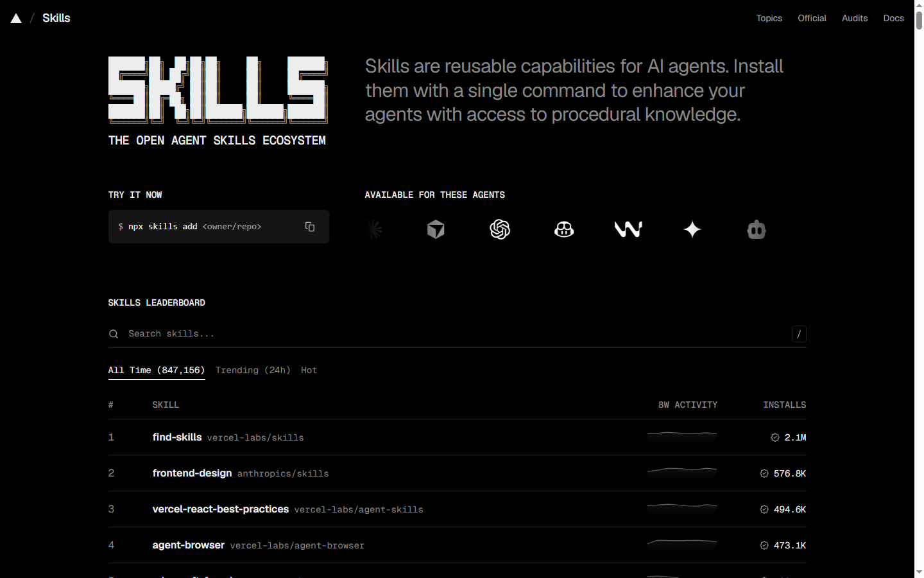924x578 pixels.
Task: Select the faded Claude starburst agent icon
Action: tap(373, 229)
